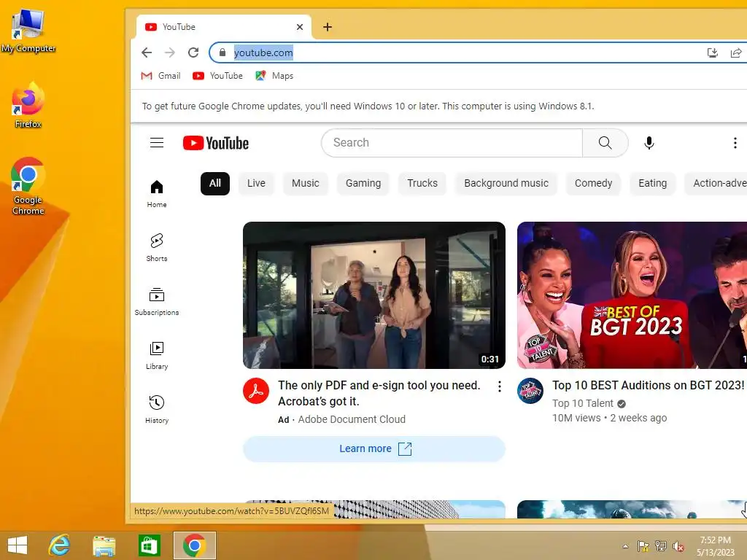
Task: Select the Background music filter chip
Action: pos(506,183)
